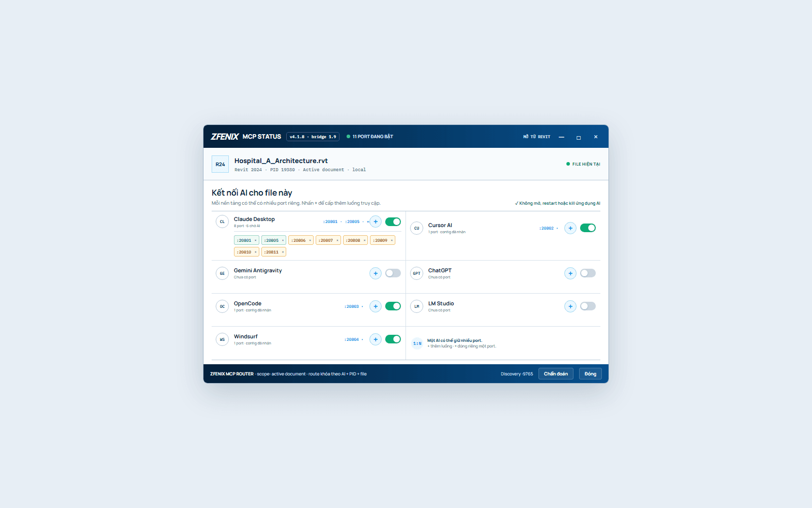Click the OC avatar of OpenCode
812x508 pixels.
222,306
